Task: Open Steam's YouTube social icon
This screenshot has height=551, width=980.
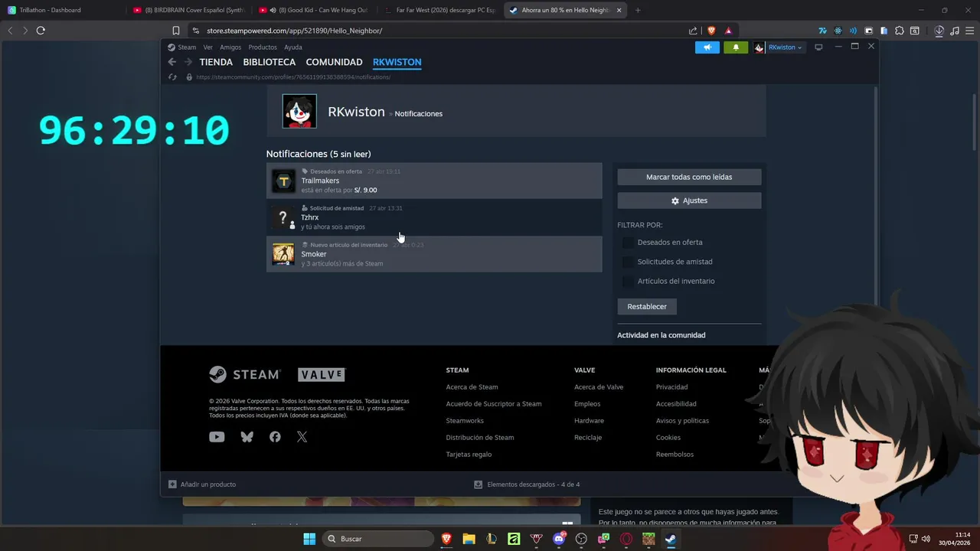Action: [217, 437]
